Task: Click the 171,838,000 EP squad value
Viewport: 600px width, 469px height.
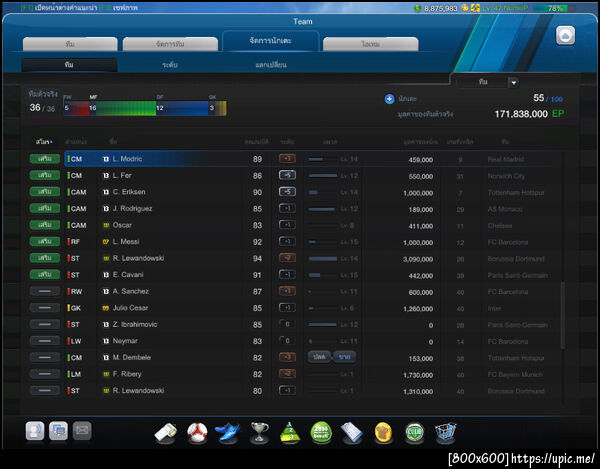Action: coord(529,114)
